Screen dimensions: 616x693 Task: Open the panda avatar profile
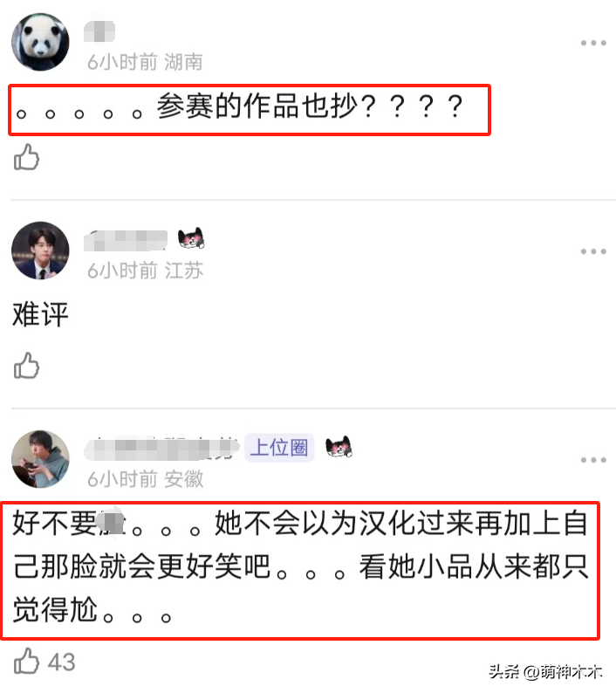(40, 42)
